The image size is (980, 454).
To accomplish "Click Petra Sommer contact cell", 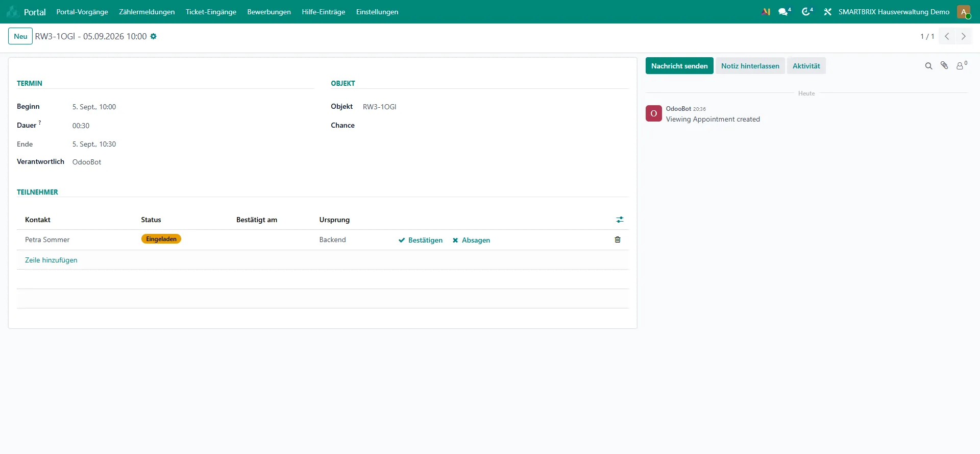I will (x=47, y=240).
